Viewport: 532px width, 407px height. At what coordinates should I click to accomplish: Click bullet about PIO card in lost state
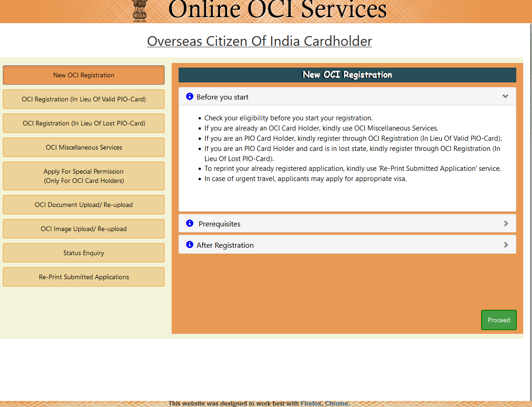(x=352, y=154)
